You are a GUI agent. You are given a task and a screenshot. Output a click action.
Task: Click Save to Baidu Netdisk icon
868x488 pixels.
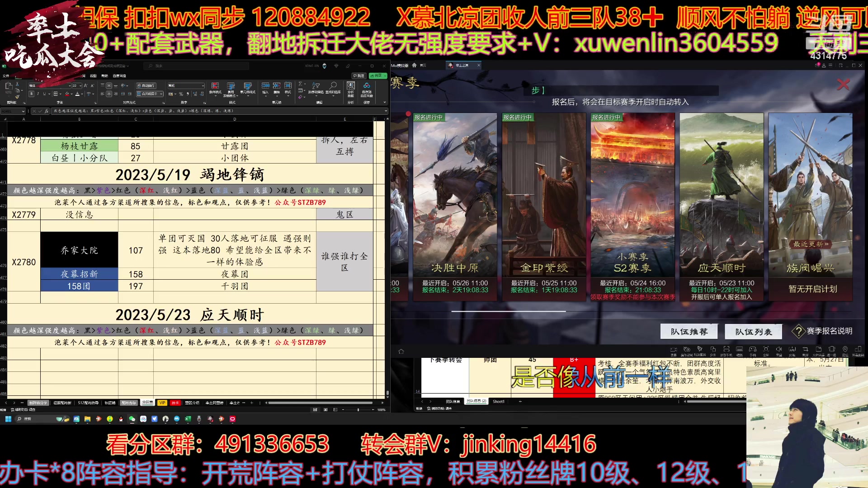367,89
